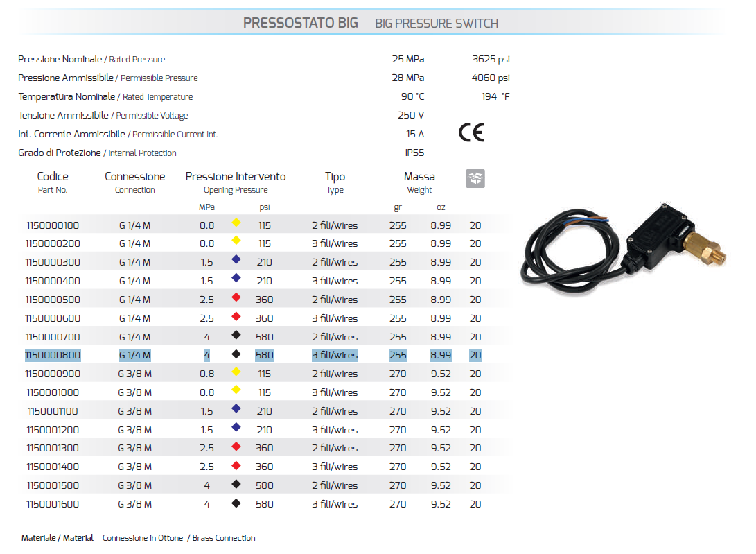Click the Pressione Intervento column header
The image size is (756, 554).
[236, 177]
